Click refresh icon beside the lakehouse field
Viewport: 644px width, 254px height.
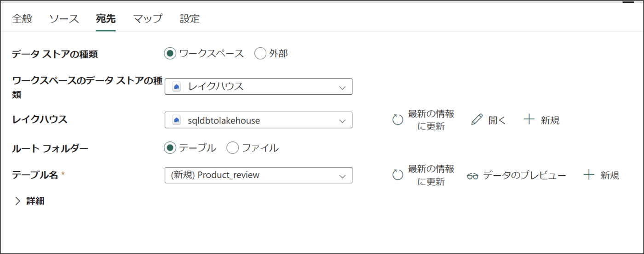click(397, 120)
